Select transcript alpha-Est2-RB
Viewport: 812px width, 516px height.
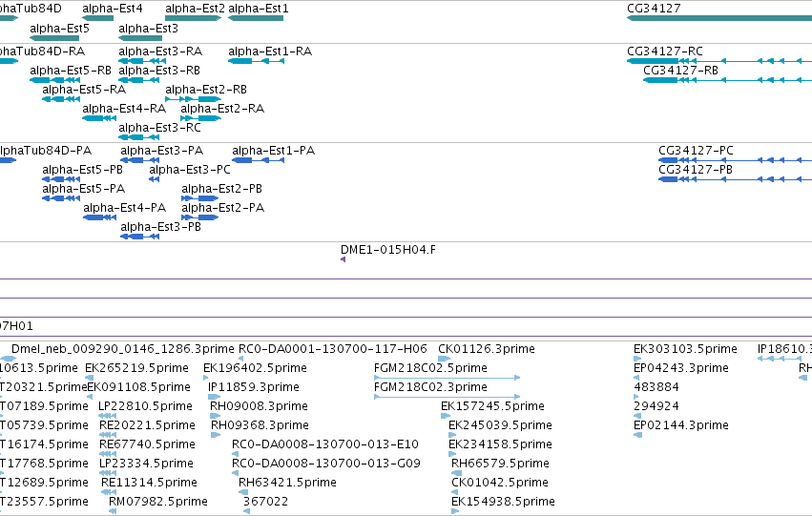coord(193,99)
